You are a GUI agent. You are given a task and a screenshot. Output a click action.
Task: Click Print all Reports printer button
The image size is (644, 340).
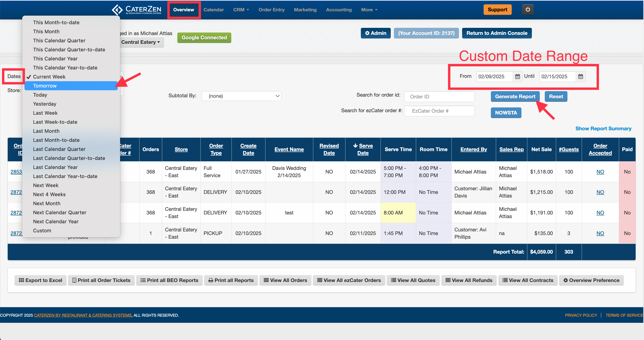[231, 280]
